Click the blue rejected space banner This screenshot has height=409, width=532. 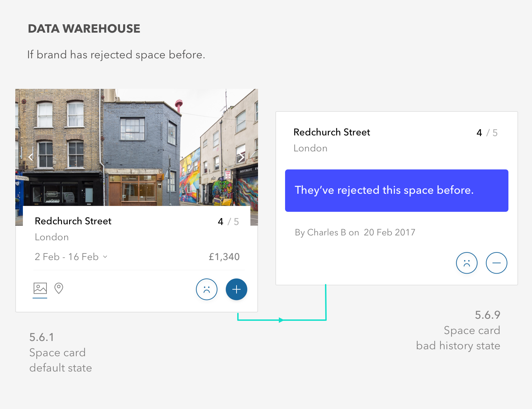pyautogui.click(x=397, y=191)
